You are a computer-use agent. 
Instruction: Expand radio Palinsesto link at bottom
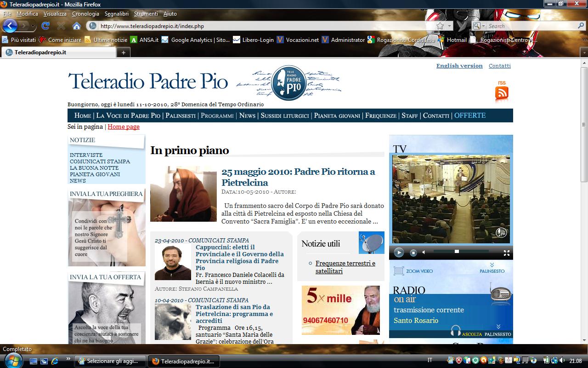pos(498,334)
